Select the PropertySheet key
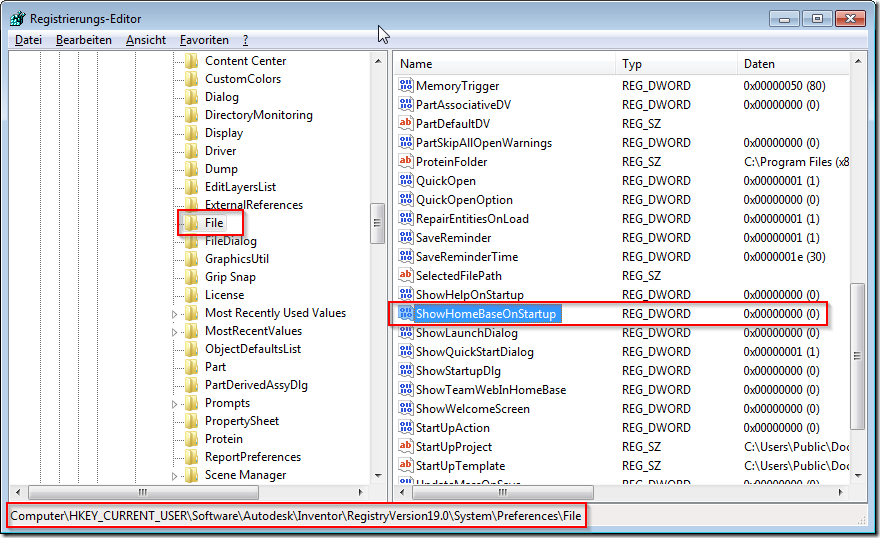 [x=242, y=421]
